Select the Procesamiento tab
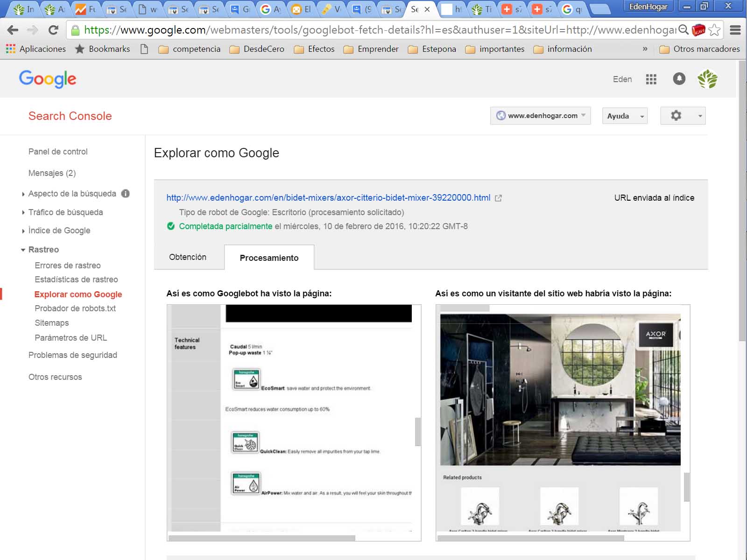The image size is (747, 560). [x=269, y=258]
